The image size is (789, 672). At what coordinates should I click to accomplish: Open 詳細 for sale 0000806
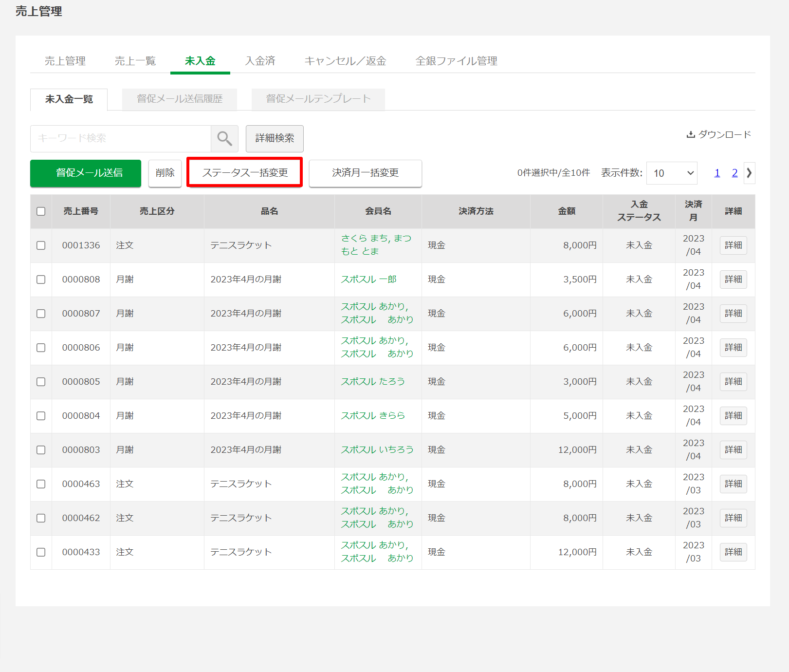[x=734, y=348]
